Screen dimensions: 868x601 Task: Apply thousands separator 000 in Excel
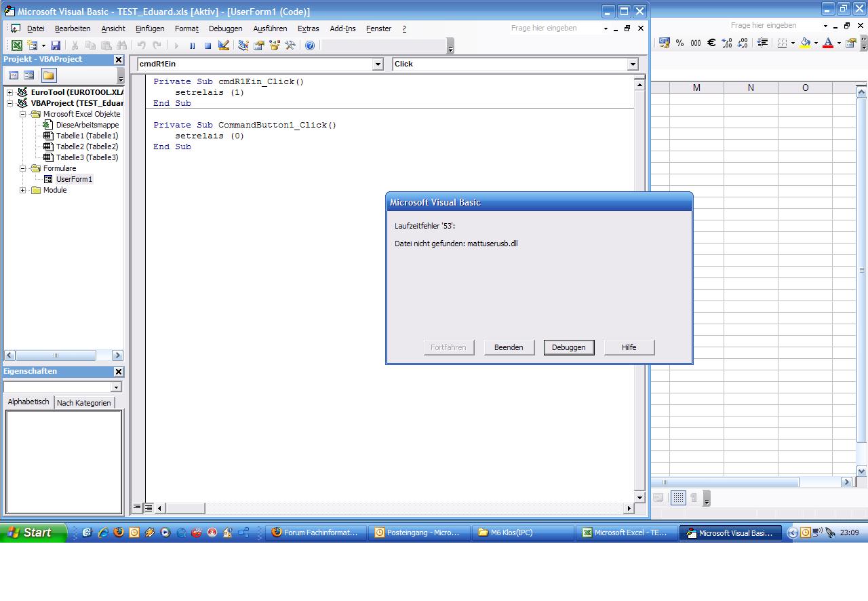[x=696, y=43]
